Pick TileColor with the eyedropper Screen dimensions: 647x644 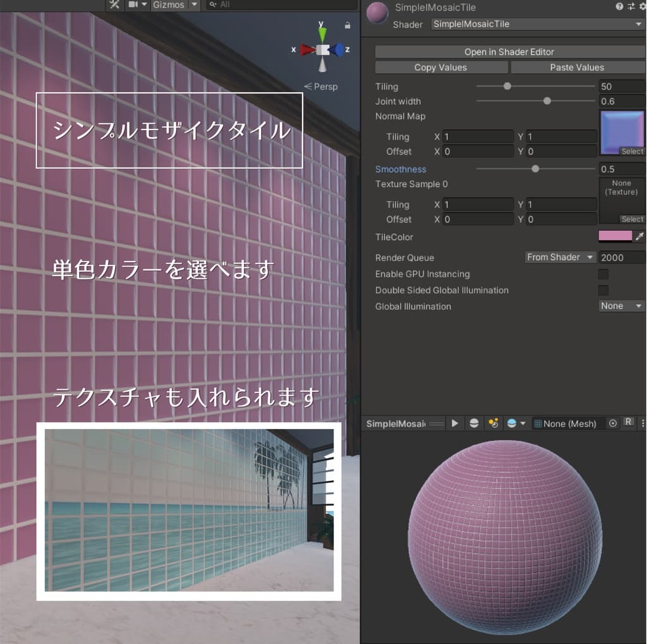[x=639, y=236]
